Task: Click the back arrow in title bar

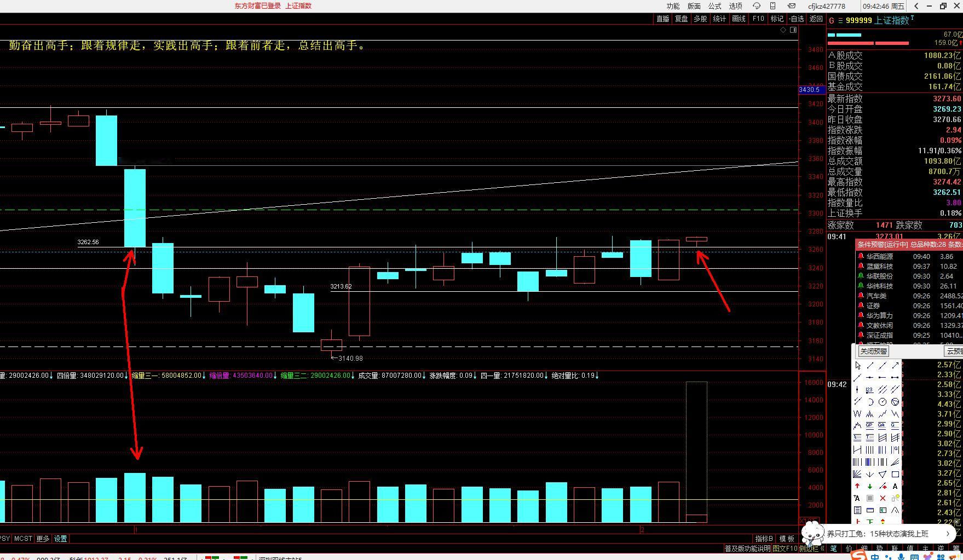Action: point(916,6)
